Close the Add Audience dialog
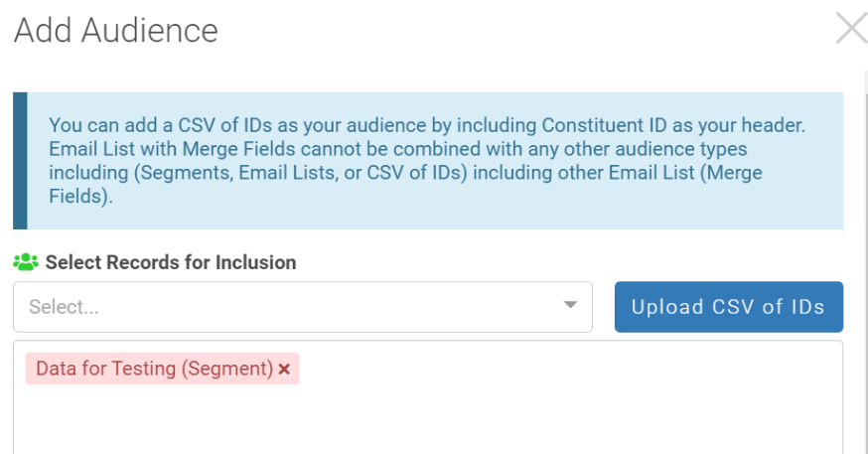Image resolution: width=868 pixels, height=454 pixels. [x=851, y=29]
